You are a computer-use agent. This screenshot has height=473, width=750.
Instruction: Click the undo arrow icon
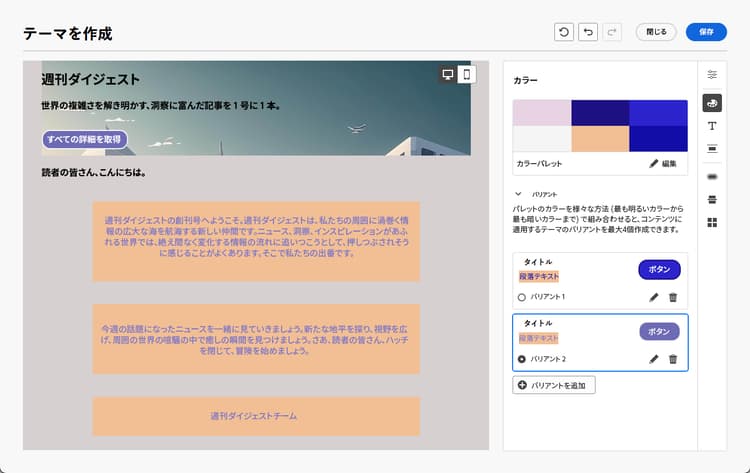point(588,32)
